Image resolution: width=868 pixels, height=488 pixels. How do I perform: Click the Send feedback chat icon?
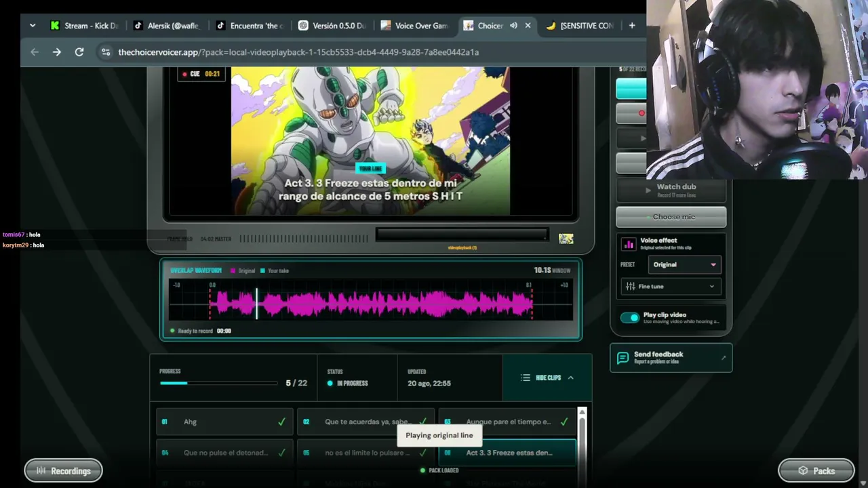click(623, 357)
